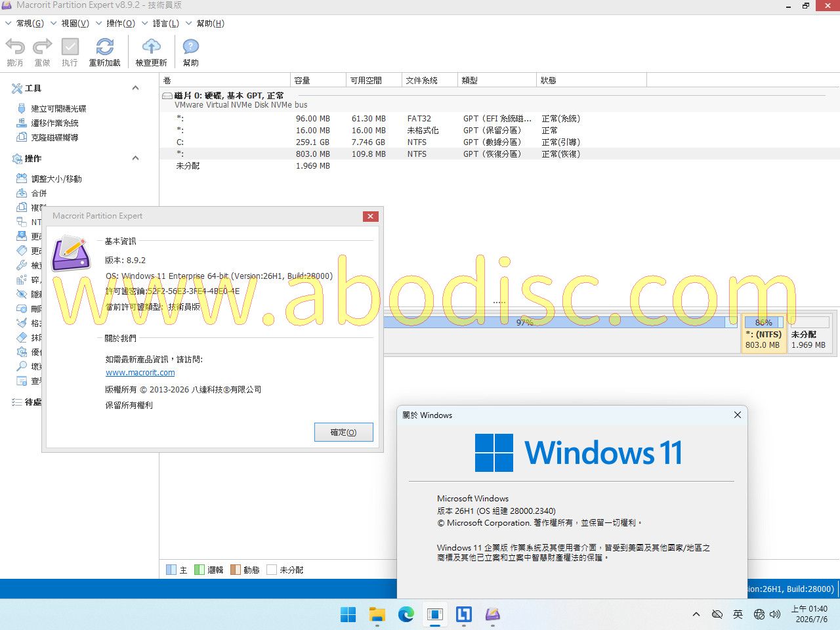840x630 pixels.
Task: Click the magnifier icon for surface test
Action: [22, 366]
